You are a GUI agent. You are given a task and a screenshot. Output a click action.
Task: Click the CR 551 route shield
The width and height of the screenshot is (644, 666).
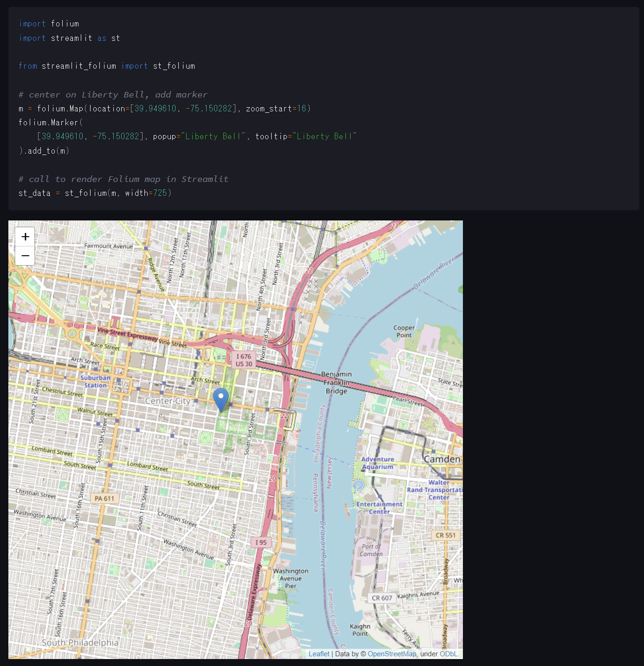[446, 535]
